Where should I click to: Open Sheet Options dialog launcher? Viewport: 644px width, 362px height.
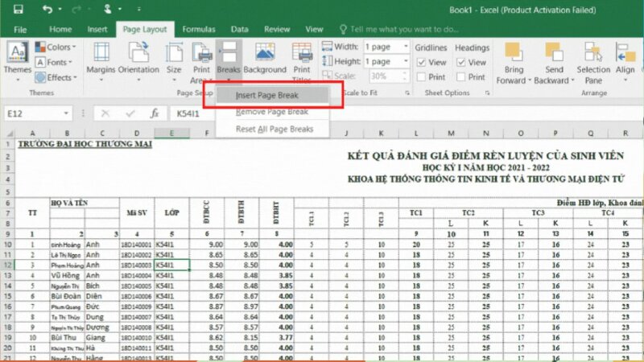487,93
